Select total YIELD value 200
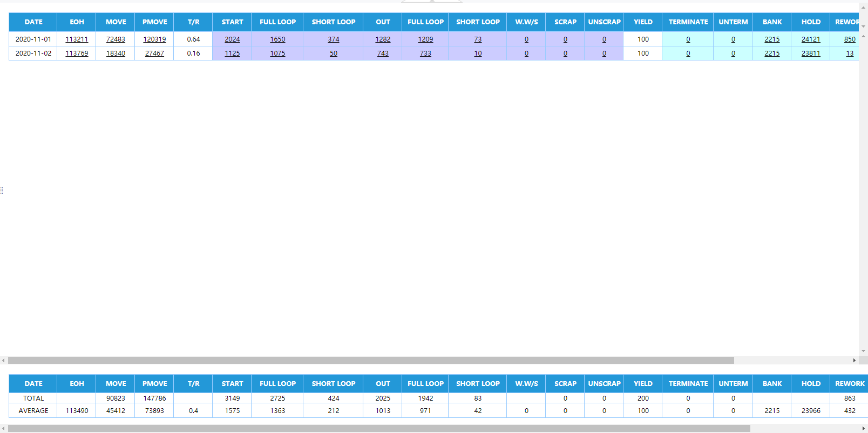Screen dimensions: 868x433 click(643, 398)
